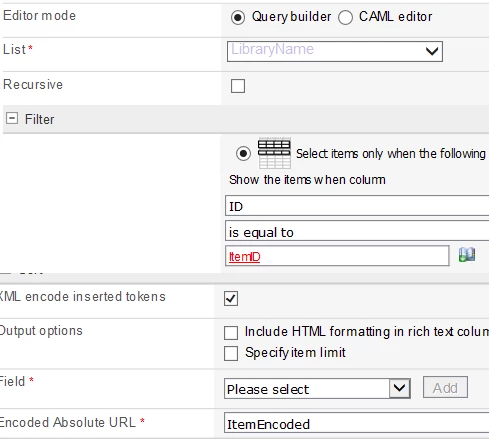Viewport: 489px width, 439px height.
Task: Click the 'XML encode inserted tokens' label
Action: (x=82, y=297)
